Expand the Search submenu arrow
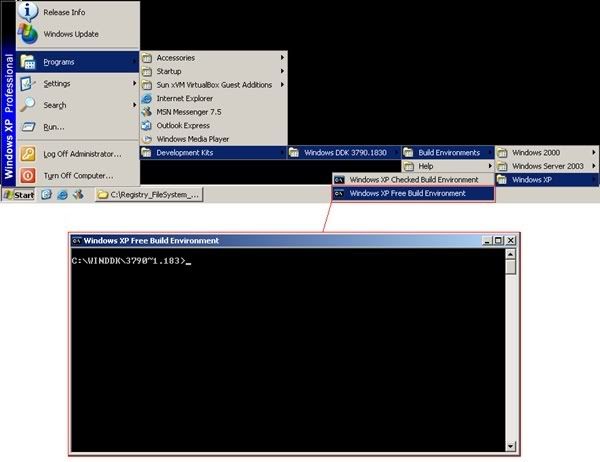Image resolution: width=600 pixels, height=462 pixels. 134,104
